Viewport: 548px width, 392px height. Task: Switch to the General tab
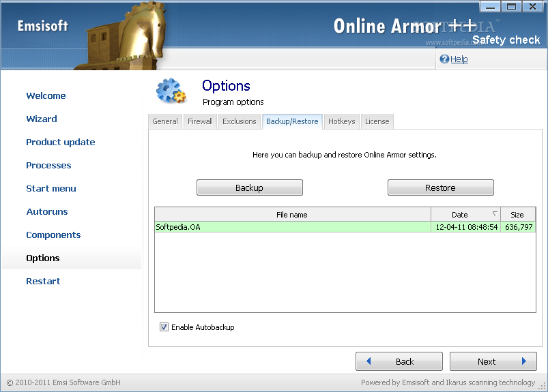coord(165,121)
